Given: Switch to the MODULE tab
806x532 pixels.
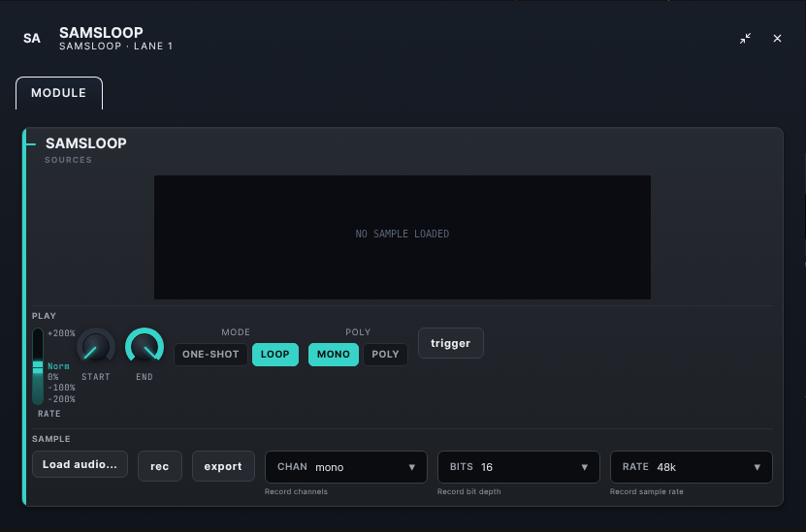Looking at the screenshot, I should 59,93.
